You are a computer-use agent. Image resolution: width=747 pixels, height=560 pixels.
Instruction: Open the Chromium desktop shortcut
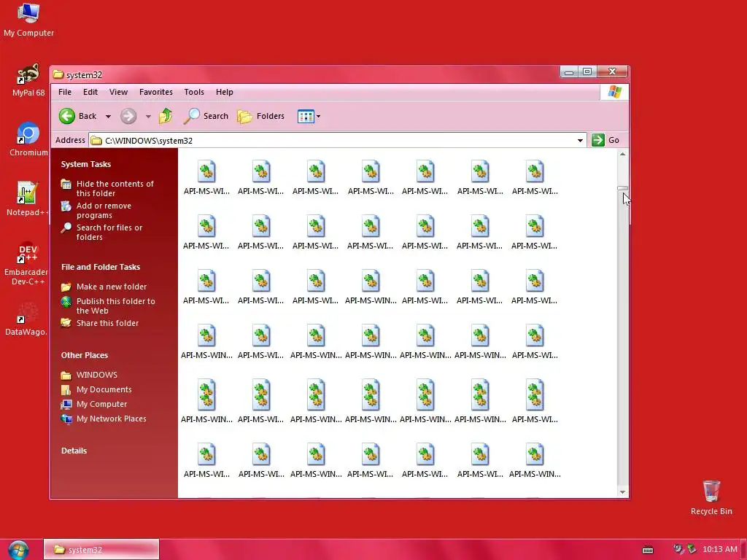(x=28, y=139)
